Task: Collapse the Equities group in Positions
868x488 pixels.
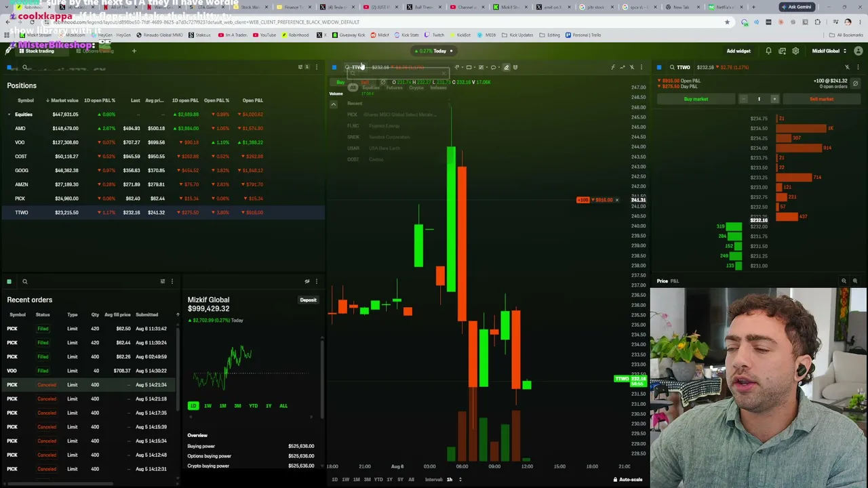Action: click(x=9, y=115)
